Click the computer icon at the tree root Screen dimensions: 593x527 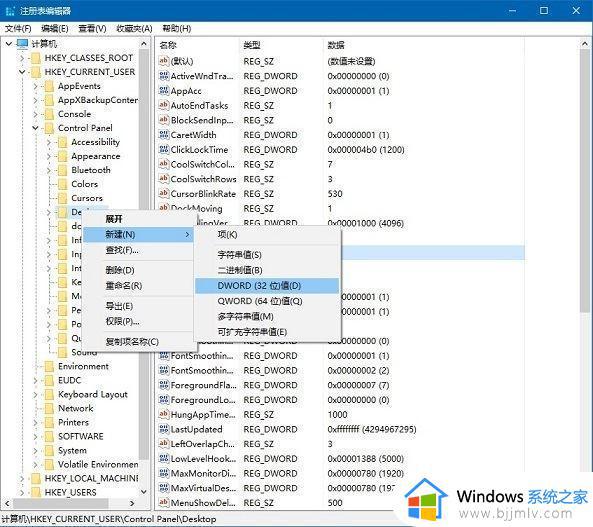click(23, 44)
